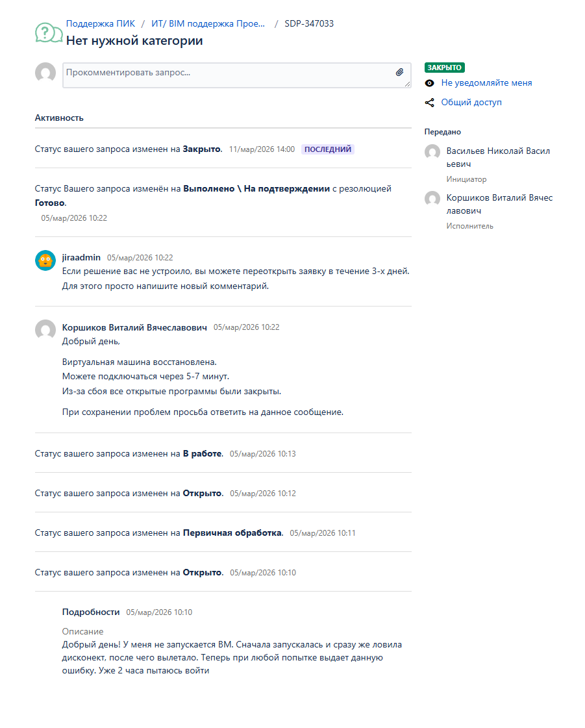Click the ЗАКРЫТО status badge
585x728 pixels.
pyautogui.click(x=445, y=68)
